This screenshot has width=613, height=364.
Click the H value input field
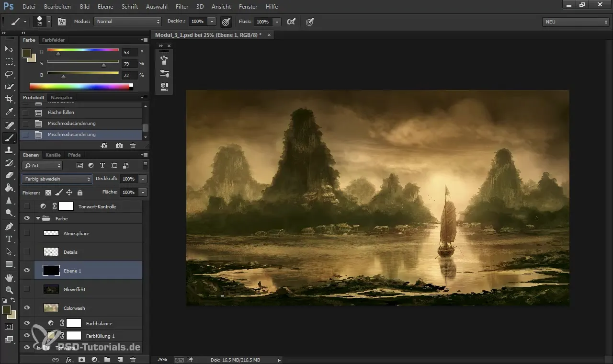(130, 52)
